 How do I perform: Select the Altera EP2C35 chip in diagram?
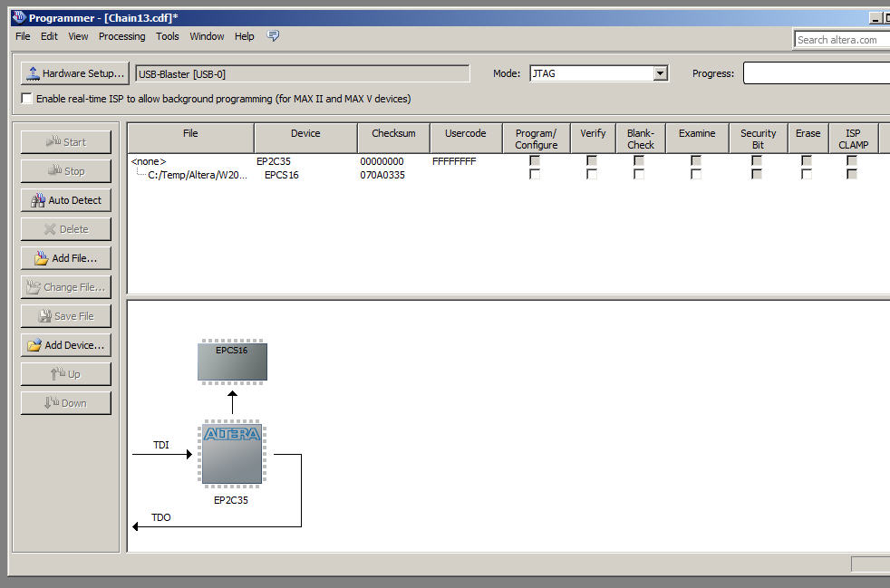[232, 454]
